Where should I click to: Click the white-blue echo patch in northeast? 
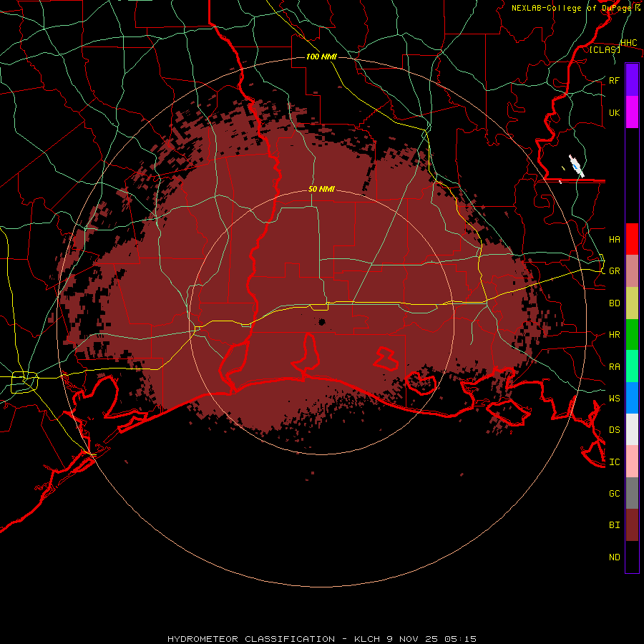tap(576, 166)
